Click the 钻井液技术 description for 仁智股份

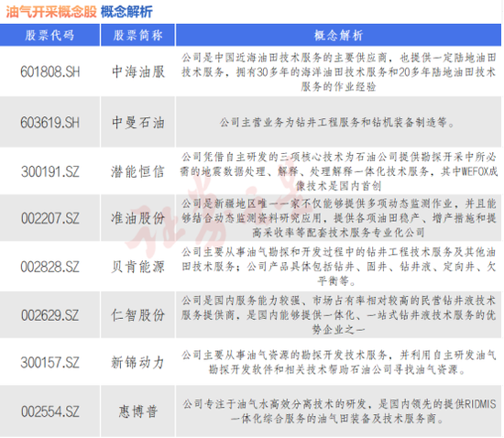point(338,315)
